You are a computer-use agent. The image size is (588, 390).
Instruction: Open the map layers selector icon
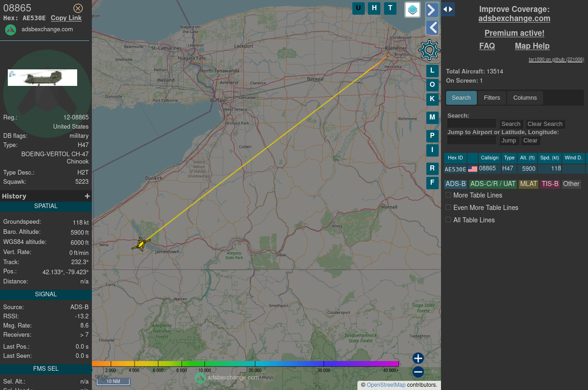click(x=413, y=10)
